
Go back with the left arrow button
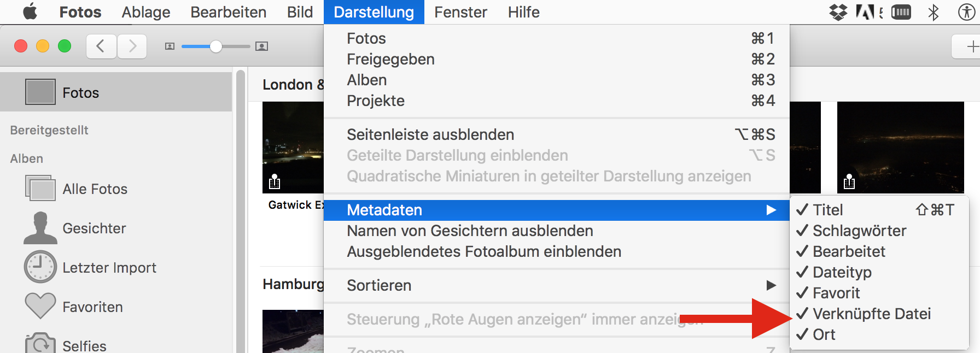[x=101, y=46]
